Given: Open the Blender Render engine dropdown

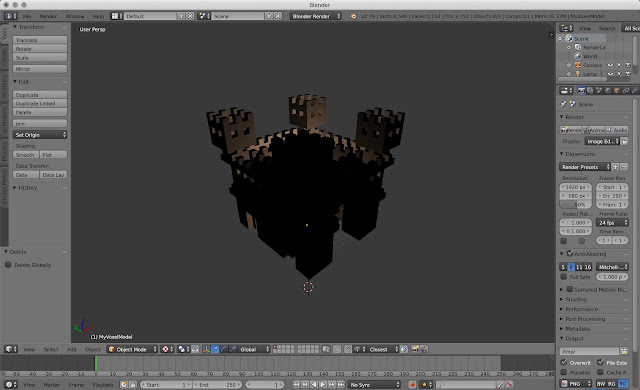Looking at the screenshot, I should tap(316, 16).
